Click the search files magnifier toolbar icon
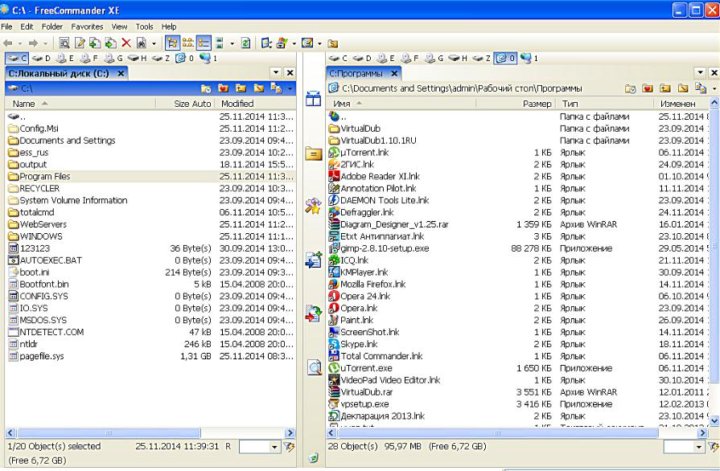The height and width of the screenshot is (471, 720). 64,43
